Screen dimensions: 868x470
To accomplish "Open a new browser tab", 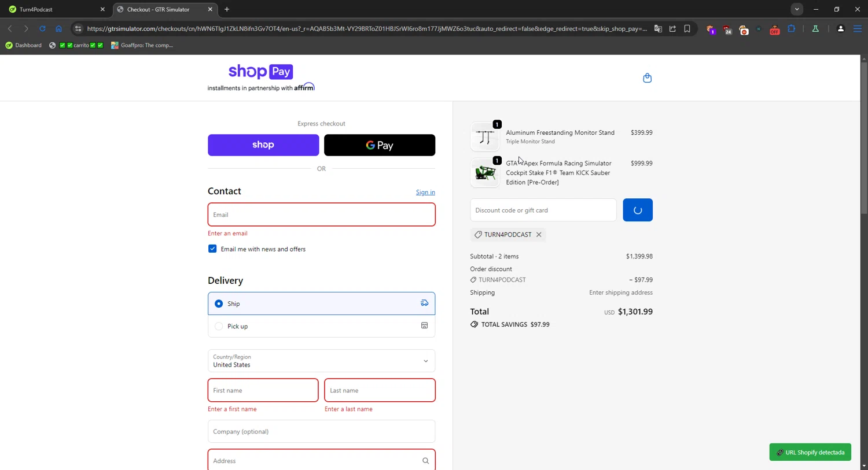I will (227, 9).
